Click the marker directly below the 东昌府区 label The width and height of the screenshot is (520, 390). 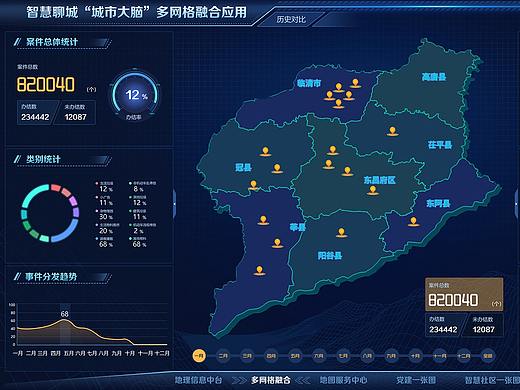click(x=373, y=190)
